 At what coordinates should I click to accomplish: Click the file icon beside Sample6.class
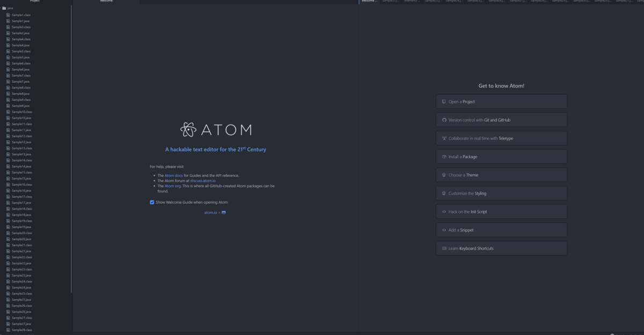click(x=8, y=63)
